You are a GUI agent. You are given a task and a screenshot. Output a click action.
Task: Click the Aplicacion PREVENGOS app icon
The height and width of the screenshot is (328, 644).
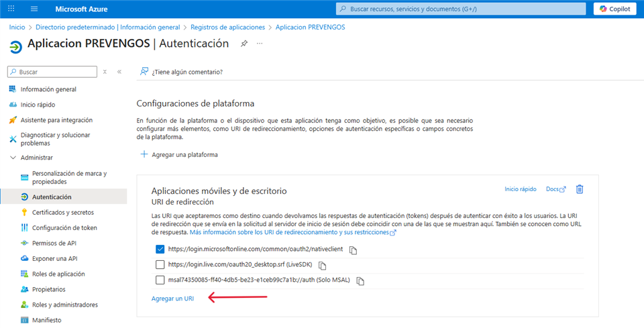point(15,47)
